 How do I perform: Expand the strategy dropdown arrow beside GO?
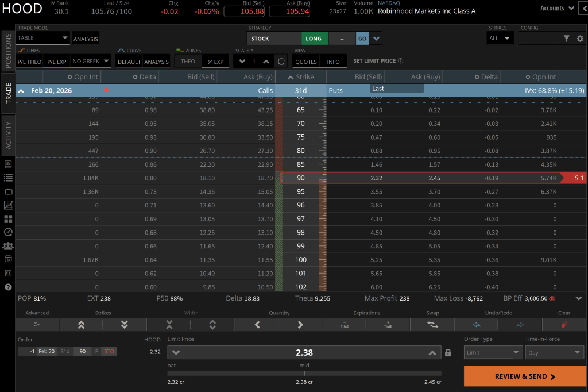click(376, 39)
